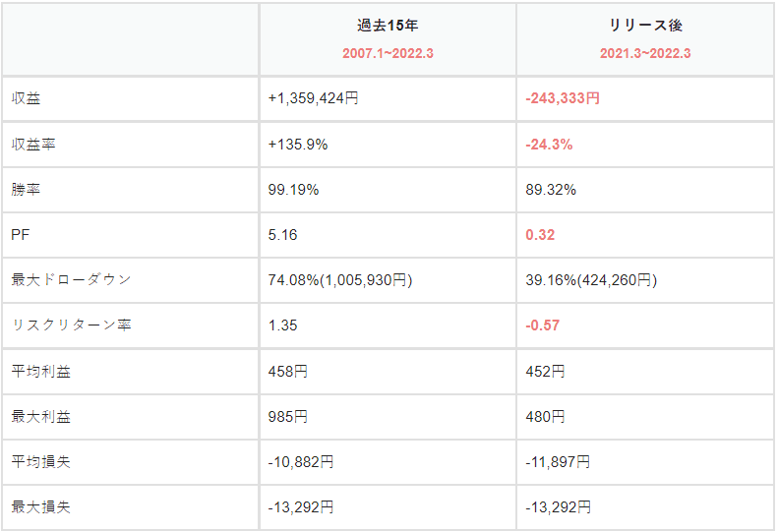Click the 過去15年 column header
778x532 pixels.
[388, 27]
